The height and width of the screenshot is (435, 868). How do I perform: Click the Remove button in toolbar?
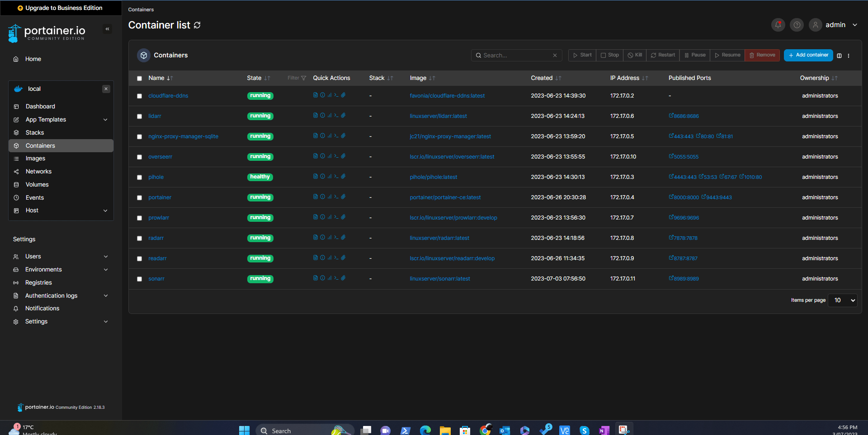click(x=762, y=55)
